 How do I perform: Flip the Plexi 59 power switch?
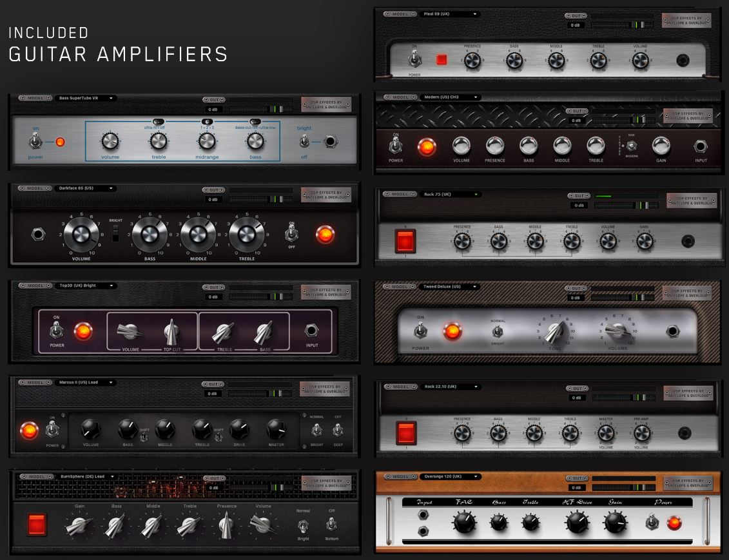point(414,59)
